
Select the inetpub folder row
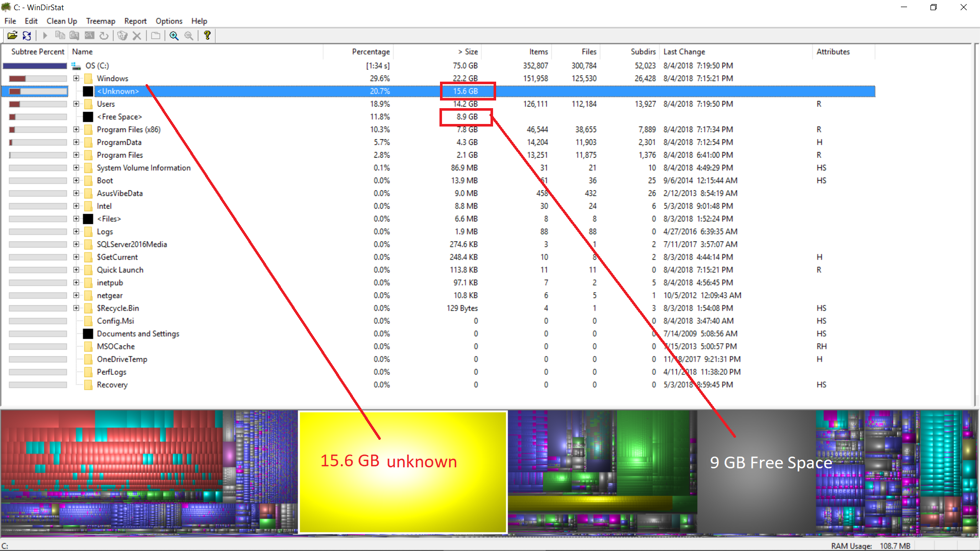[438, 283]
